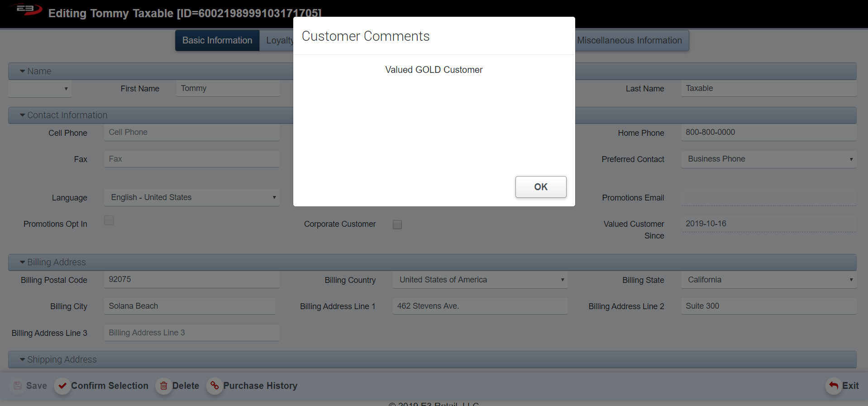The width and height of the screenshot is (868, 406).
Task: Open the Billing Country dropdown
Action: click(x=480, y=280)
